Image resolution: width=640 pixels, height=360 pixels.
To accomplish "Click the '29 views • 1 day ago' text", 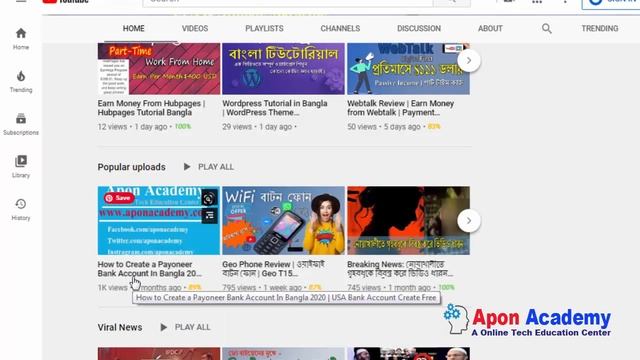I will click(257, 127).
